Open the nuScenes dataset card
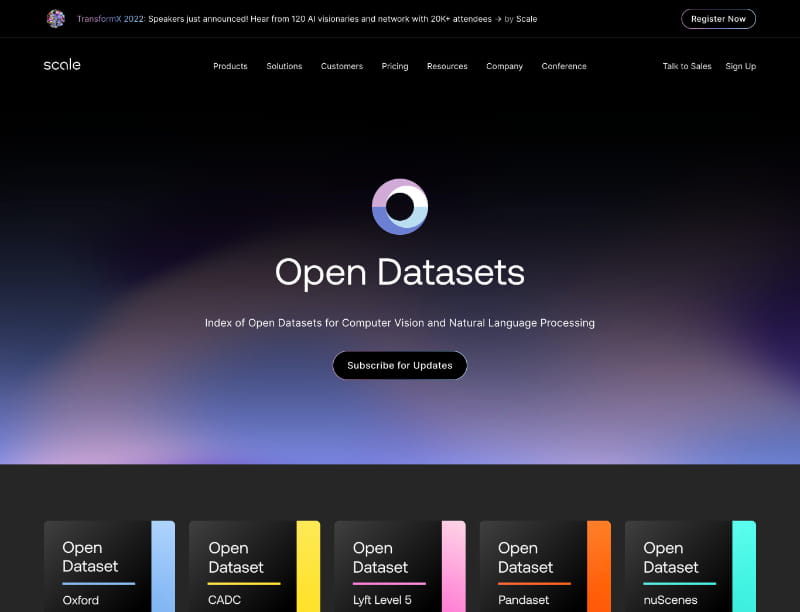Viewport: 800px width, 612px height. pos(690,566)
